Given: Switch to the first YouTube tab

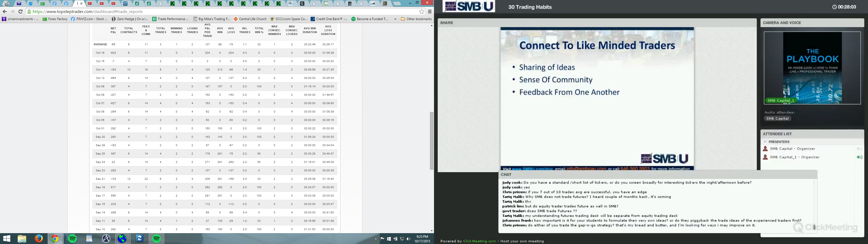Looking at the screenshot, I should [x=90, y=4].
